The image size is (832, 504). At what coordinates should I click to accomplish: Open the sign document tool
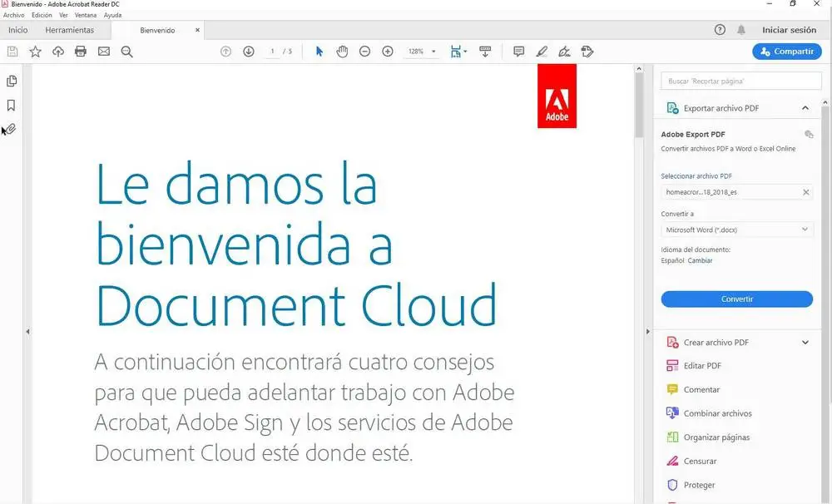564,52
